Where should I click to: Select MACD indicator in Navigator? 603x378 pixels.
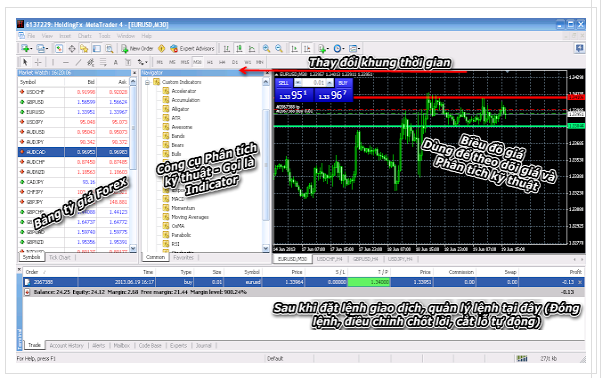coord(178,199)
